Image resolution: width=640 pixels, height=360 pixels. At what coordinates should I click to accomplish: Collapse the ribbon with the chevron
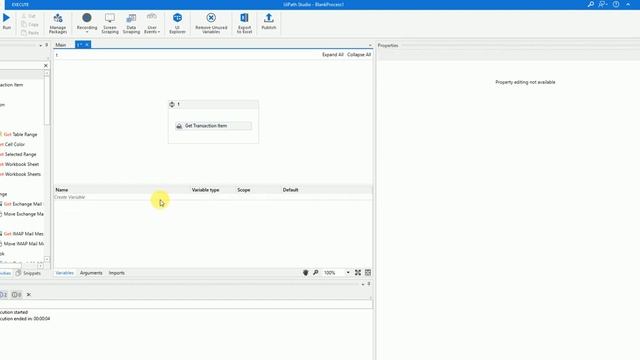[628, 4]
